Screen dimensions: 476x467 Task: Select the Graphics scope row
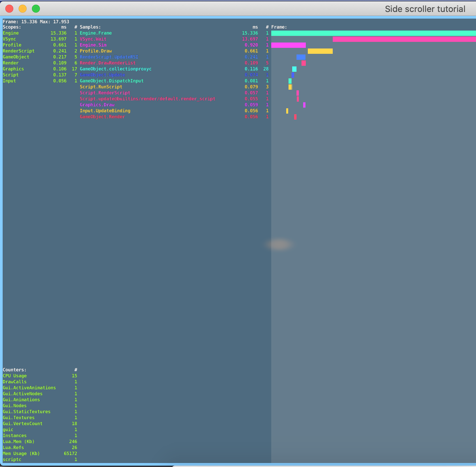click(x=13, y=69)
